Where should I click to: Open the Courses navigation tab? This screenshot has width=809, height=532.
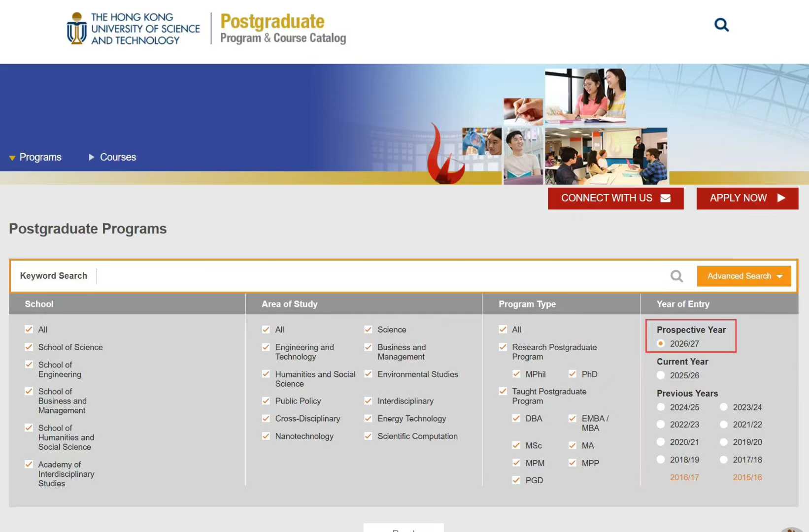[x=118, y=157]
